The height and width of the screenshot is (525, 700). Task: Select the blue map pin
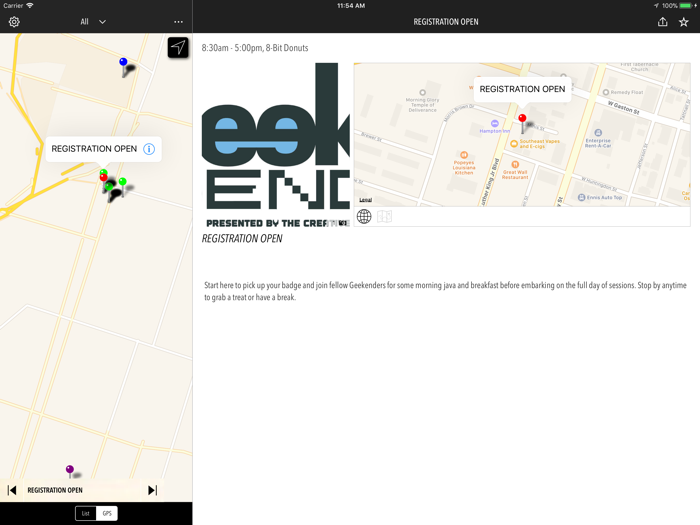pos(123,62)
